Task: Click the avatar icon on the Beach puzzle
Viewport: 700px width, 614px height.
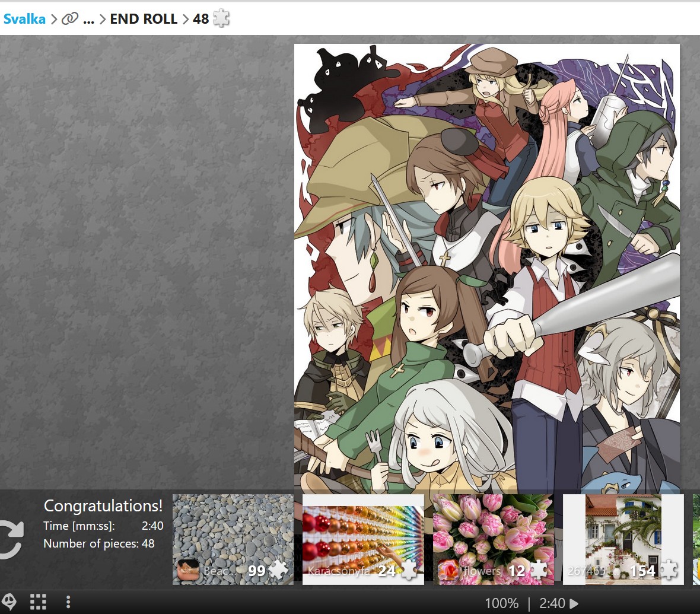Action: click(188, 570)
